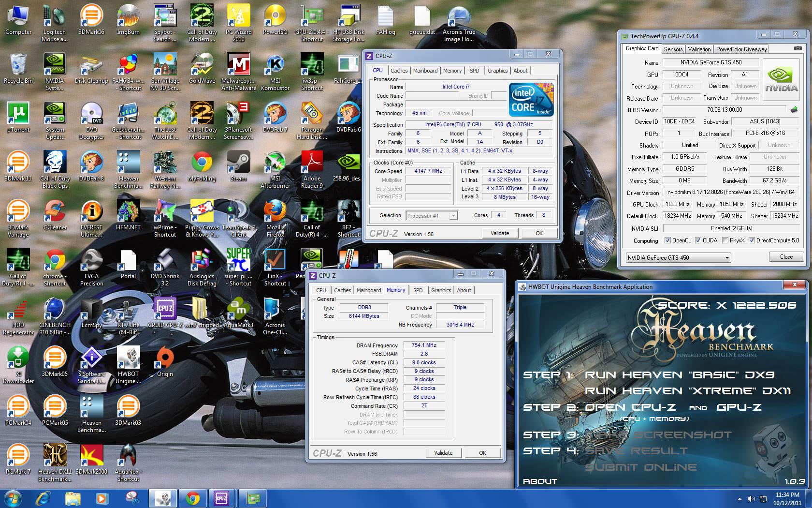The width and height of the screenshot is (812, 508).
Task: Launch PC Wizard 2010 from desktop
Action: tap(238, 23)
